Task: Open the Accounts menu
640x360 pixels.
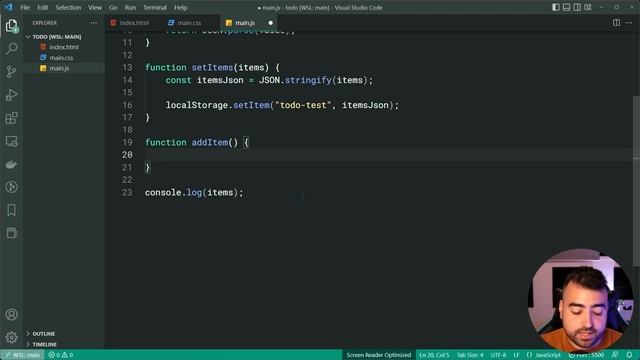Action: (11, 315)
